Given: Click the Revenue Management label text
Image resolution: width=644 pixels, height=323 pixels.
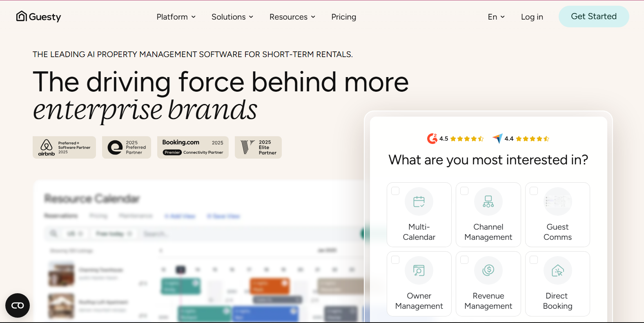Looking at the screenshot, I should 488,301.
